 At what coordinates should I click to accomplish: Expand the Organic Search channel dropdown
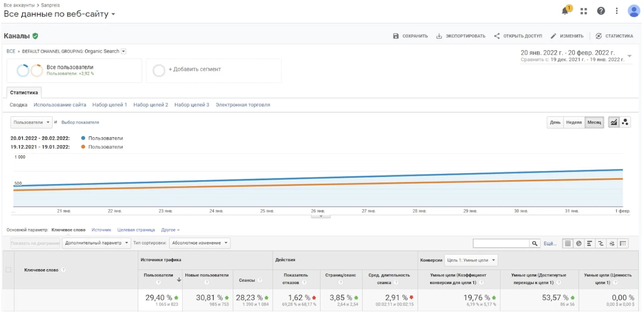click(x=124, y=51)
